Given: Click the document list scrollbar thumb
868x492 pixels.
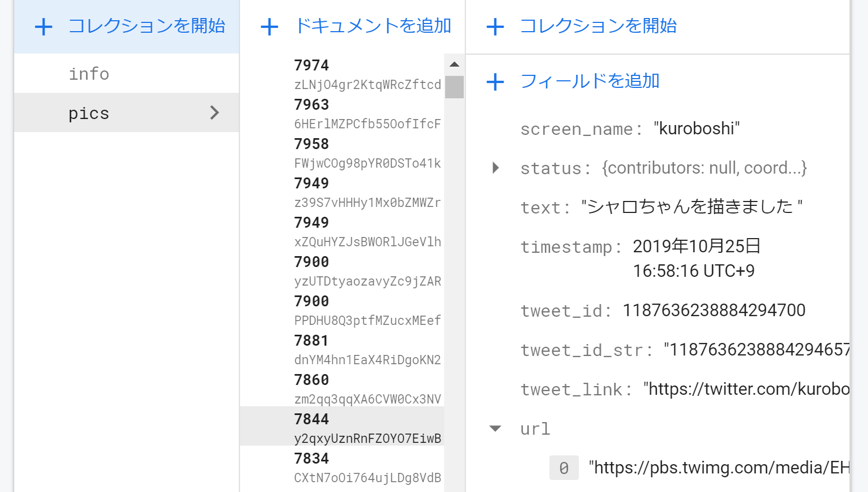Looking at the screenshot, I should (454, 87).
